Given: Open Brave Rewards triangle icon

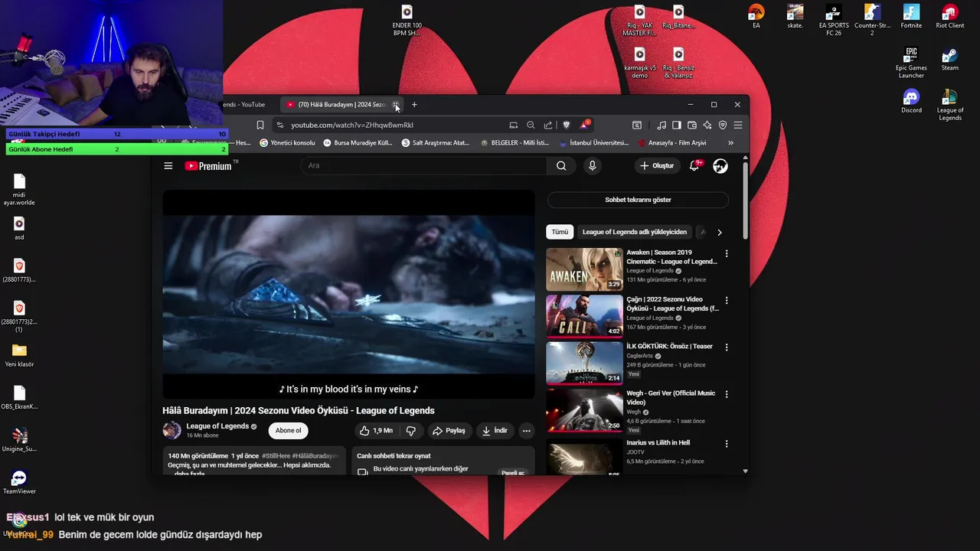Looking at the screenshot, I should tap(584, 125).
